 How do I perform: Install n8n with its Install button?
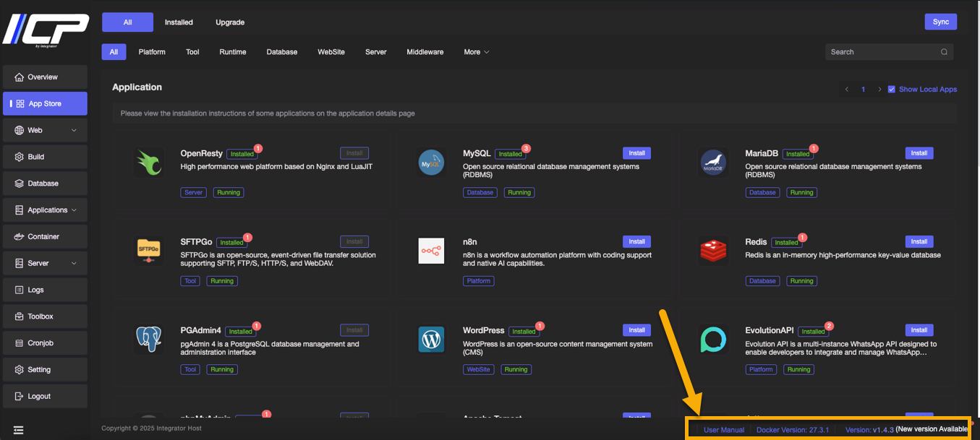636,241
